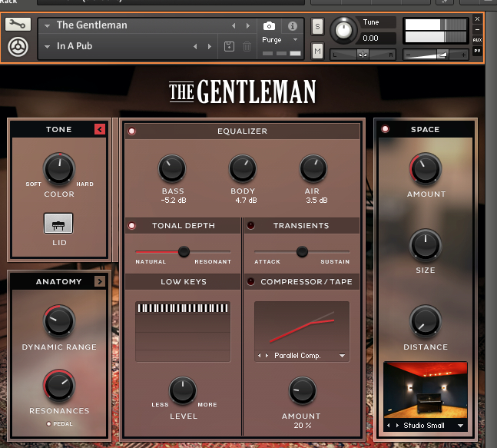The height and width of the screenshot is (448, 497).
Task: Mute the instrument with M button
Action: (318, 51)
